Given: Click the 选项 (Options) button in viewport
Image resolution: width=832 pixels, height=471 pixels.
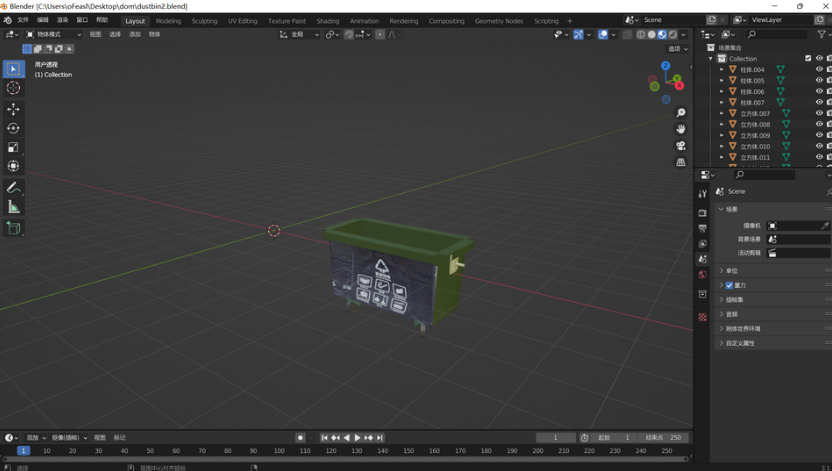Looking at the screenshot, I should (x=678, y=48).
